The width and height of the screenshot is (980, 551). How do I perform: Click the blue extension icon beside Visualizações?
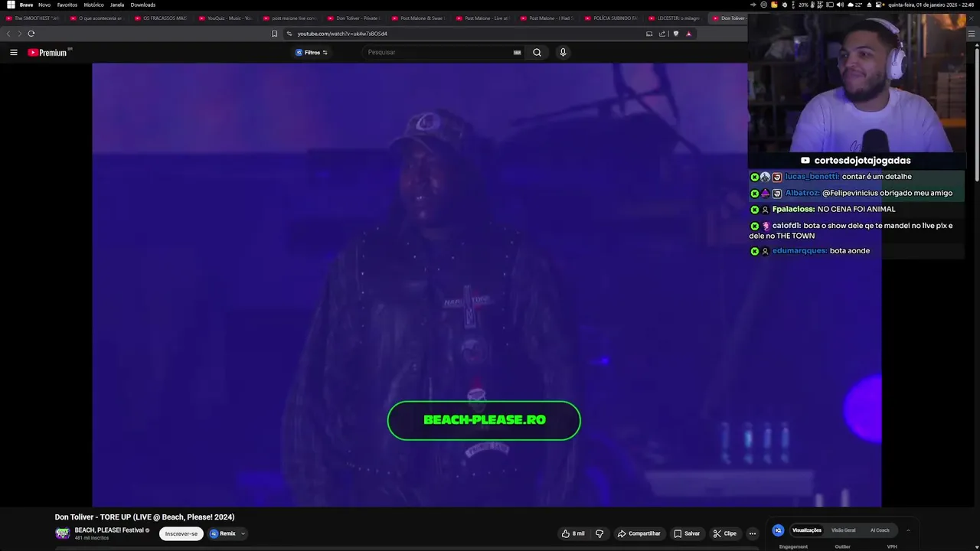(778, 530)
